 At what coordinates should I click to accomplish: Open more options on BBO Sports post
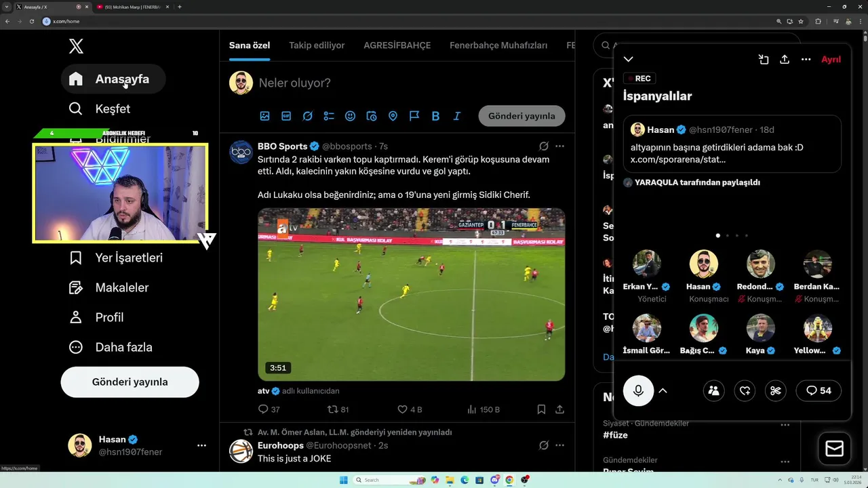(x=559, y=146)
